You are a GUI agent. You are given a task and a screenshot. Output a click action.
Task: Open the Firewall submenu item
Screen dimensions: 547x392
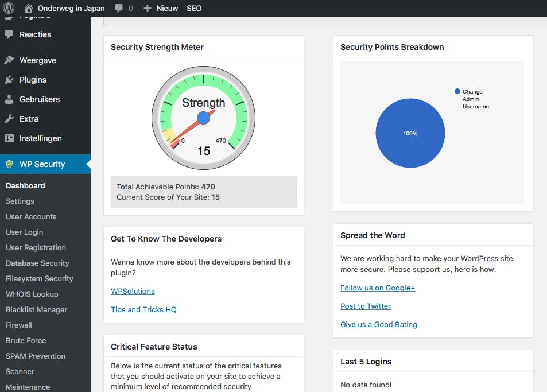click(19, 325)
